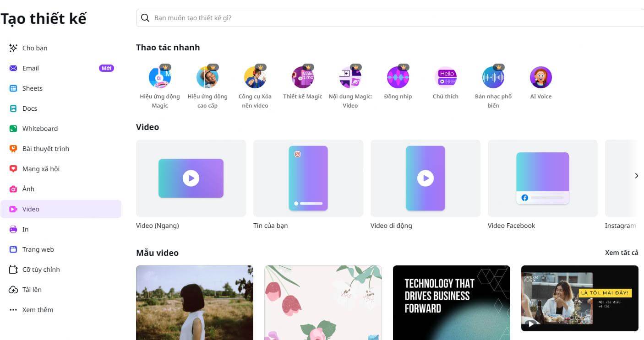Select the Đồng nhịp beat sync icon
The height and width of the screenshot is (340, 644).
pyautogui.click(x=398, y=77)
